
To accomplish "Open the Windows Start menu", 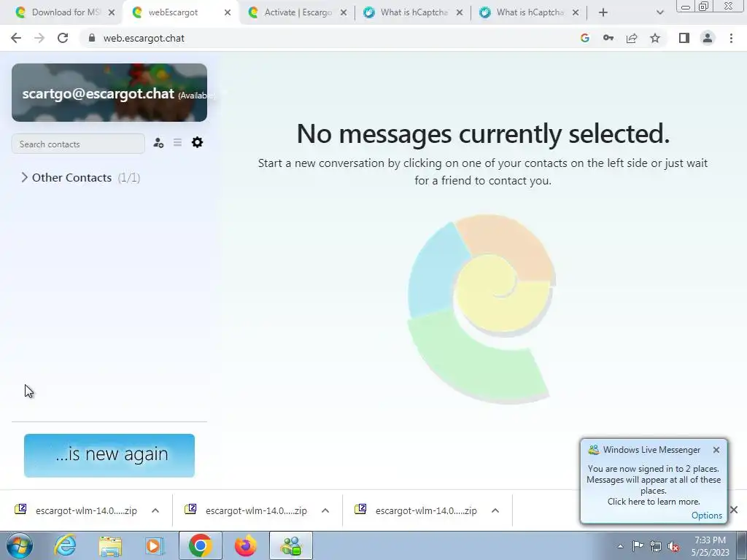I will (18, 545).
